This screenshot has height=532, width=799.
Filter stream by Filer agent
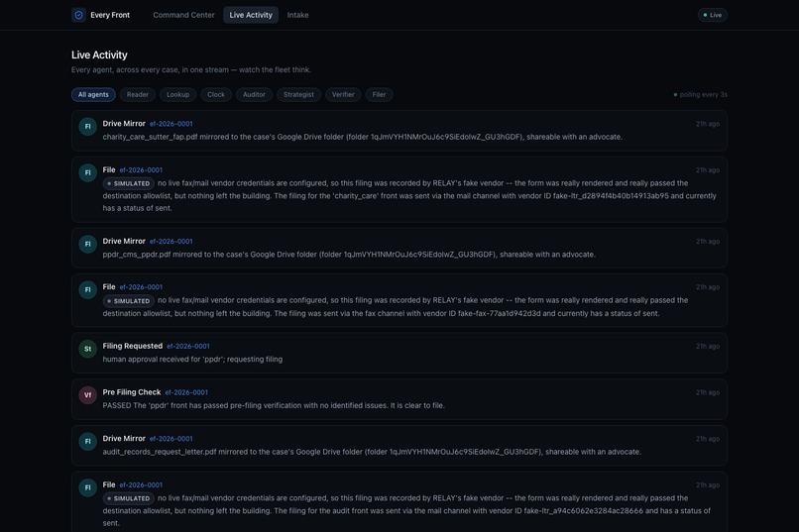click(x=379, y=94)
